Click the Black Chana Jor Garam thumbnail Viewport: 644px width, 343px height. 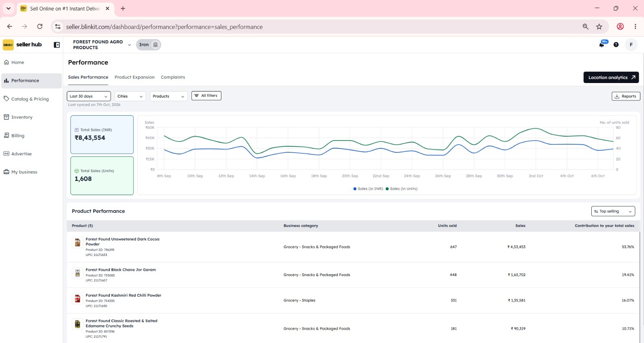pos(78,273)
